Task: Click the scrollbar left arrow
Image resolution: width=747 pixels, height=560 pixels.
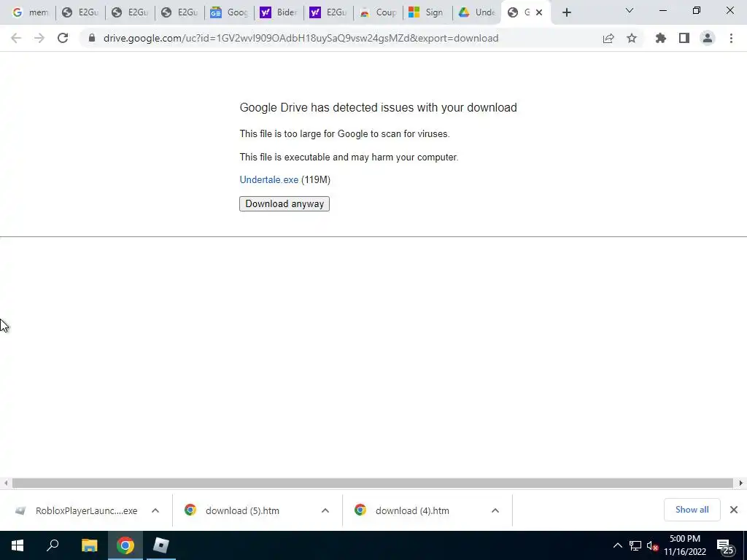Action: pyautogui.click(x=6, y=483)
